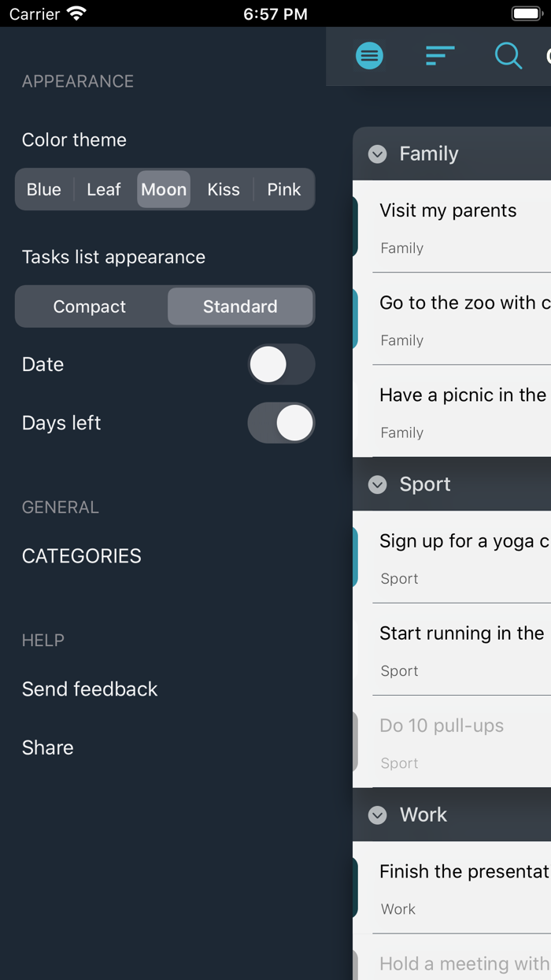551x980 pixels.
Task: Select Compact tasks list appearance
Action: pyautogui.click(x=89, y=306)
